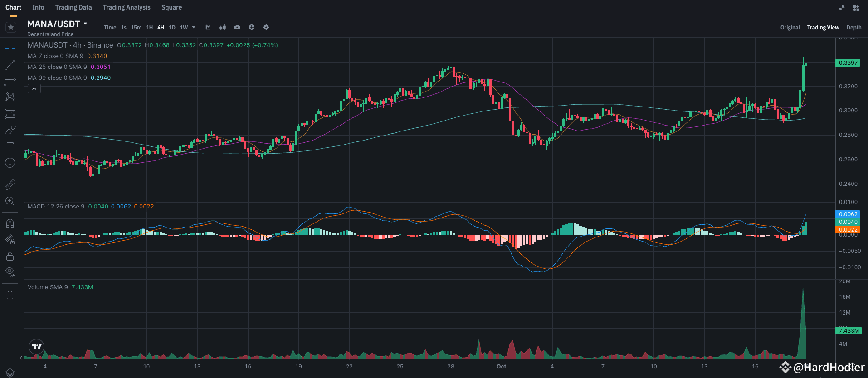Select the trend line drawing tool
868x378 pixels.
10,65
